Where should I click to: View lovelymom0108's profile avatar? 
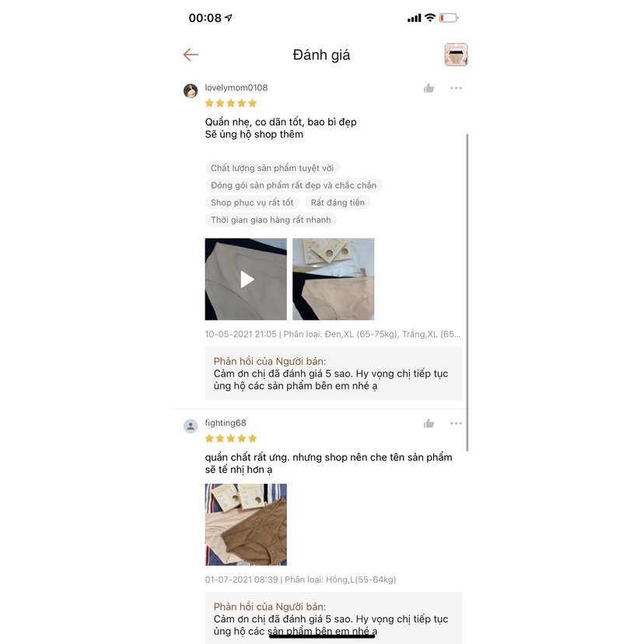pyautogui.click(x=191, y=91)
